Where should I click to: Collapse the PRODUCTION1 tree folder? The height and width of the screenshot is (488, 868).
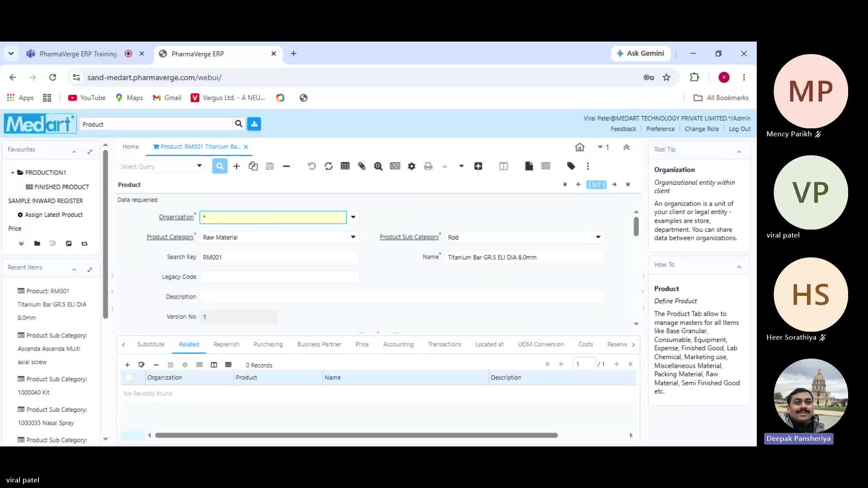pyautogui.click(x=13, y=173)
